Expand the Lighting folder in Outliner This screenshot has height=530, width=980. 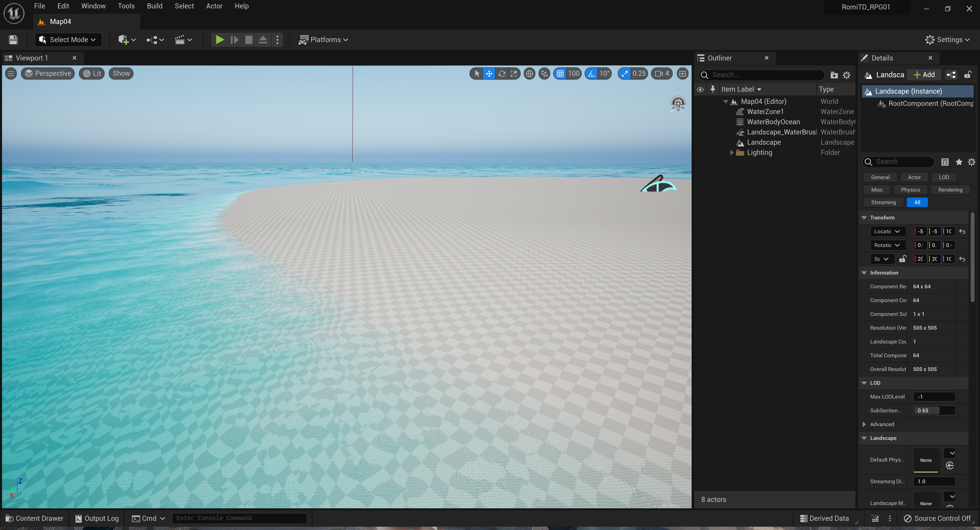[732, 153]
